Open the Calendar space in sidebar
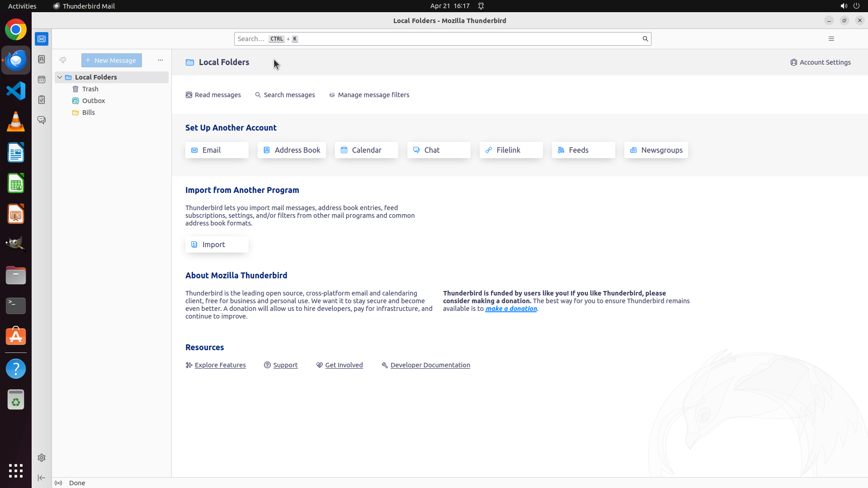Image resolution: width=868 pixels, height=488 pixels. [x=42, y=80]
